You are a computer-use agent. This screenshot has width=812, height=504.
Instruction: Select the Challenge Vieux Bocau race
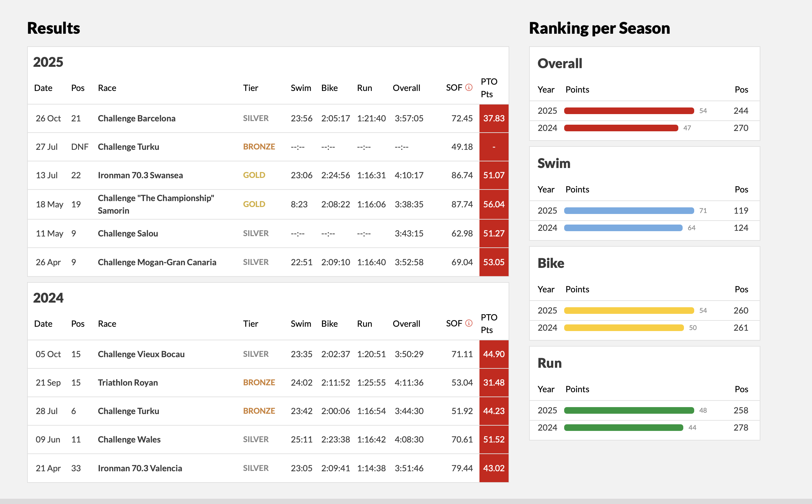pos(141,354)
